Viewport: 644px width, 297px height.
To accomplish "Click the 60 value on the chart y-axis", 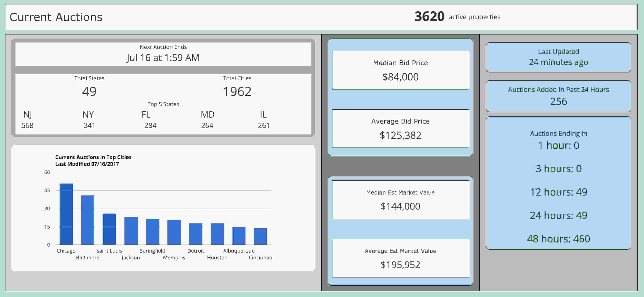I will pyautogui.click(x=47, y=172).
